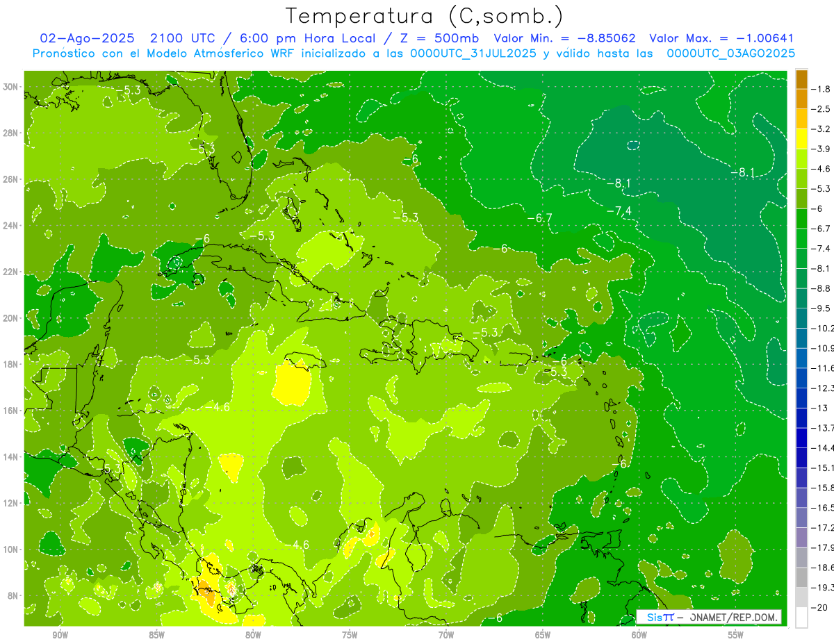Click the '12N' latitude axis label

[x=11, y=503]
